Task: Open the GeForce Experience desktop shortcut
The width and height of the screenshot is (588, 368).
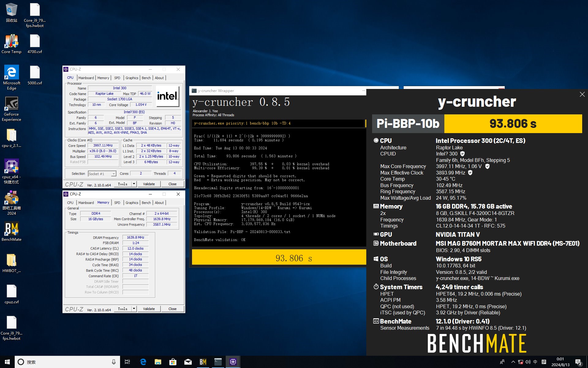Action: pyautogui.click(x=11, y=109)
